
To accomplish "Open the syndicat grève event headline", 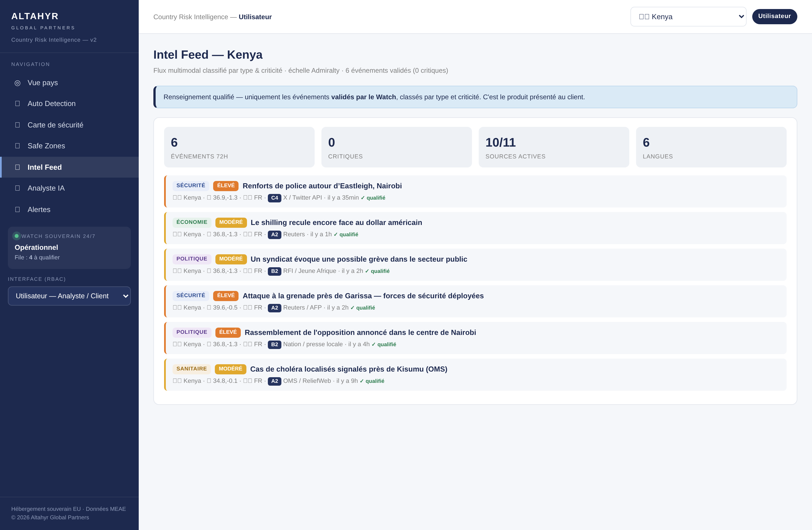I will 359,259.
